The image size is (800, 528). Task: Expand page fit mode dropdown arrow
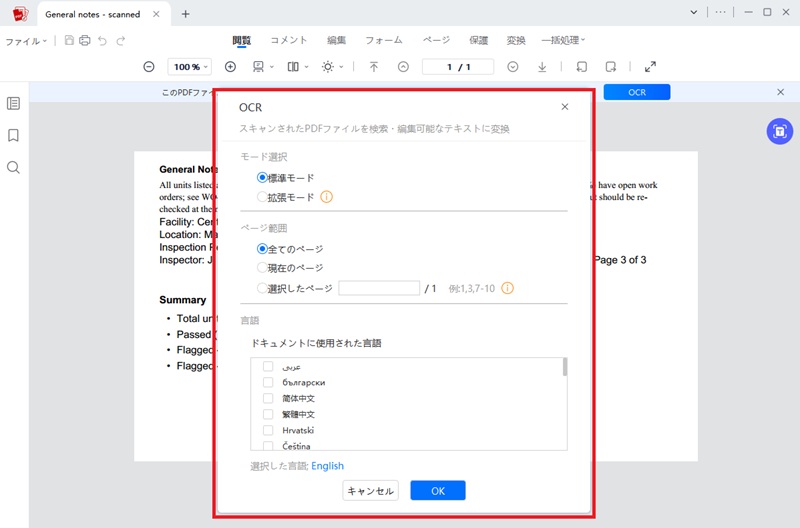click(271, 67)
